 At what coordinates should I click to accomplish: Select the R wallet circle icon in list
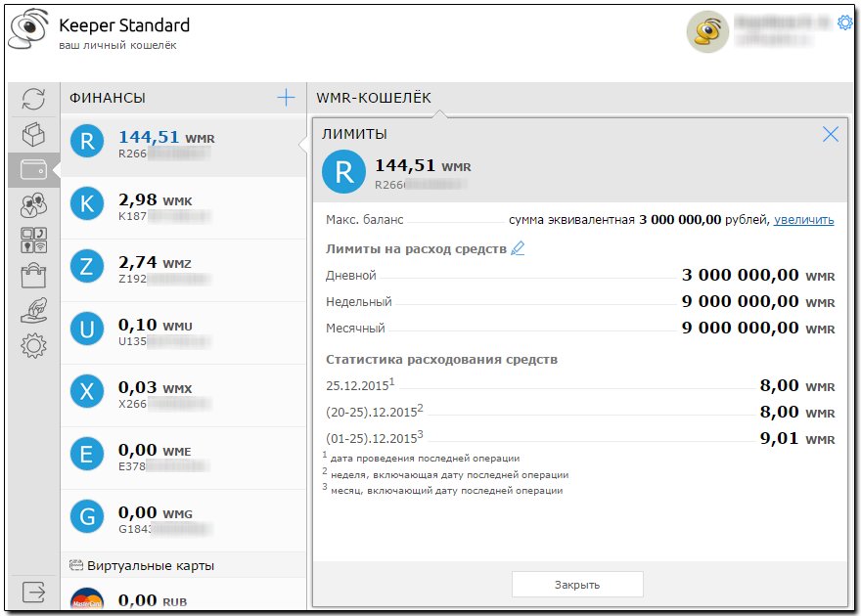click(87, 141)
